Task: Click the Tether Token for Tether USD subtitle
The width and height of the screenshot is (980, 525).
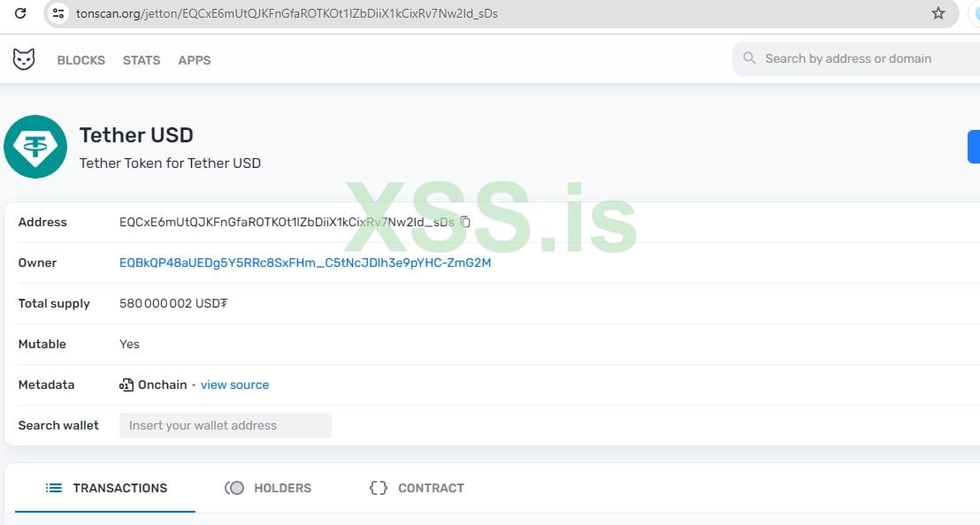Action: click(170, 163)
